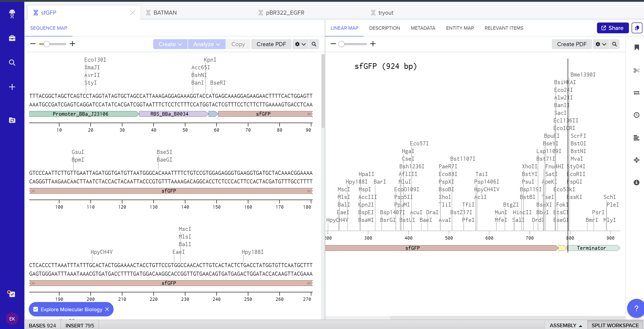Click the plus create icon in sidebar
This screenshot has height=329, width=644.
[x=12, y=87]
